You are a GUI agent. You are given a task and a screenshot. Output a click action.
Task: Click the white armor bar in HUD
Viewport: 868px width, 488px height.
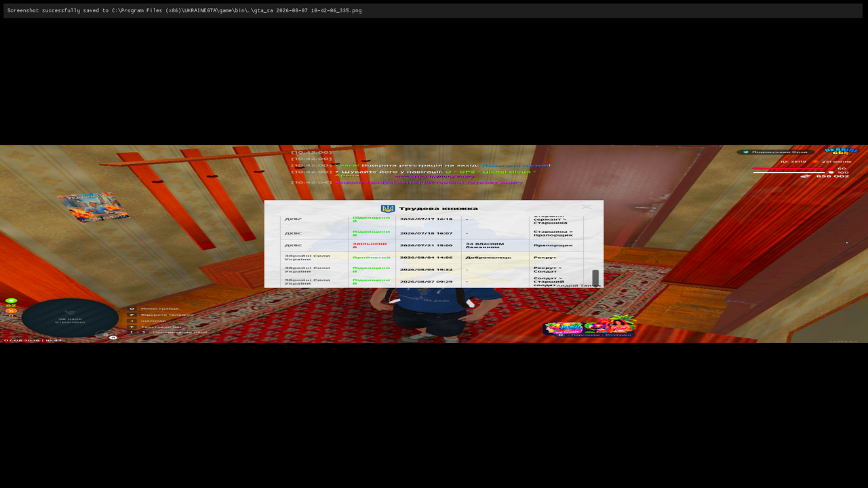pos(789,172)
